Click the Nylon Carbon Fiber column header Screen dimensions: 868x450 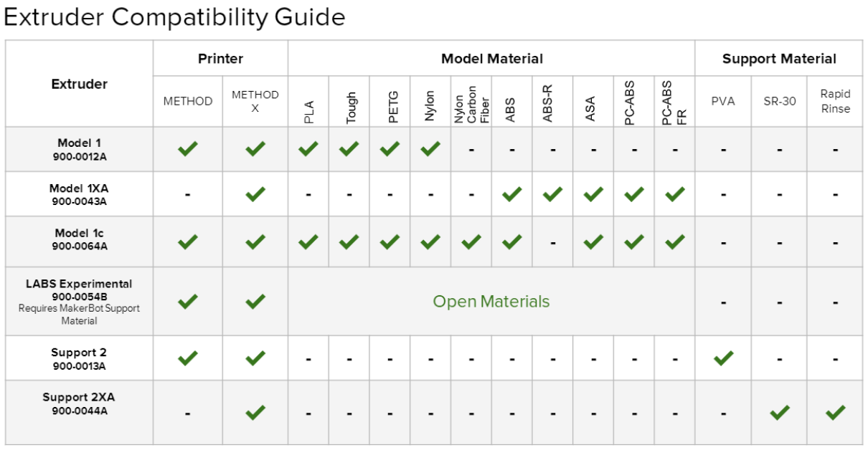tap(471, 108)
